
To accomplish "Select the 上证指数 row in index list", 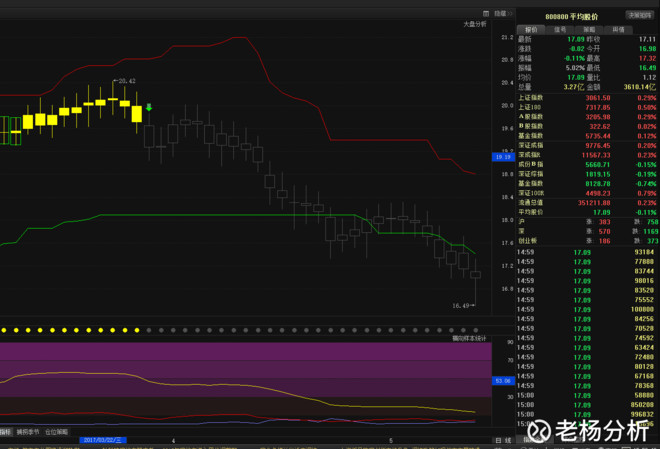I will pos(587,98).
